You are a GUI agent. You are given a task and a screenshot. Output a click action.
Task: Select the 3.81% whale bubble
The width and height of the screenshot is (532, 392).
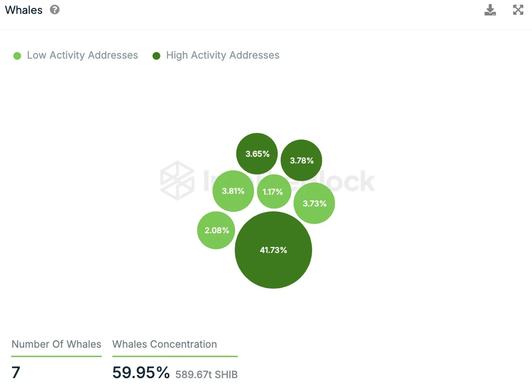[x=233, y=191]
